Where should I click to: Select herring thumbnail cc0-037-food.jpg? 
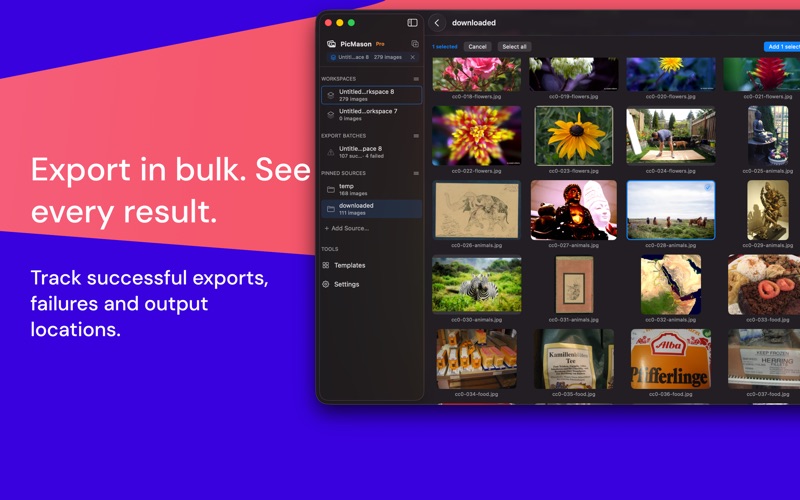click(764, 359)
